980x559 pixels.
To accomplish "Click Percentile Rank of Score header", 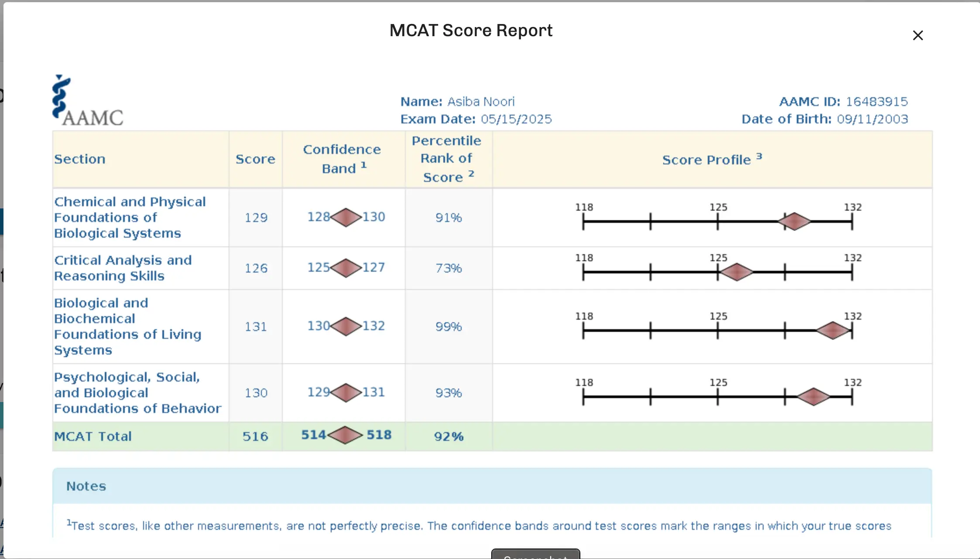I will pos(447,159).
